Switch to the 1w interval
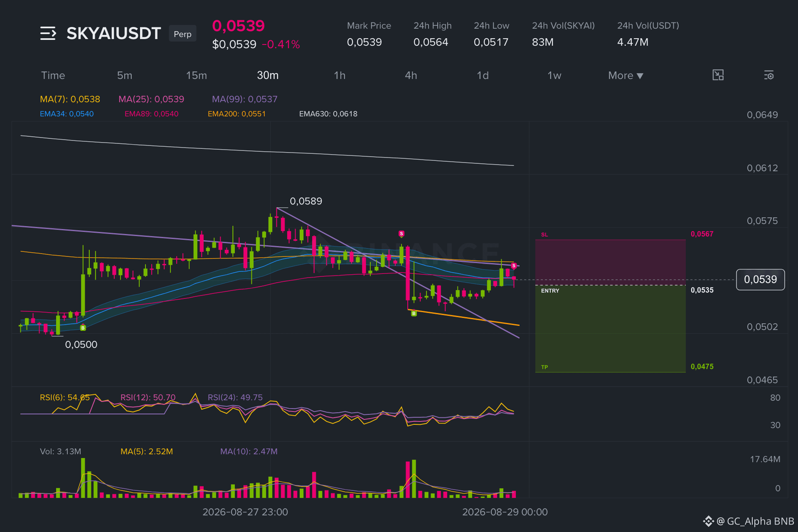The height and width of the screenshot is (532, 798). 554,75
